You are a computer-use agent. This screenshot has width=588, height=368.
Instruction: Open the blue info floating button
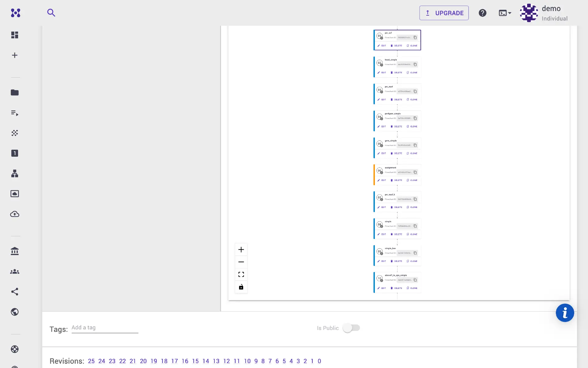[565, 313]
